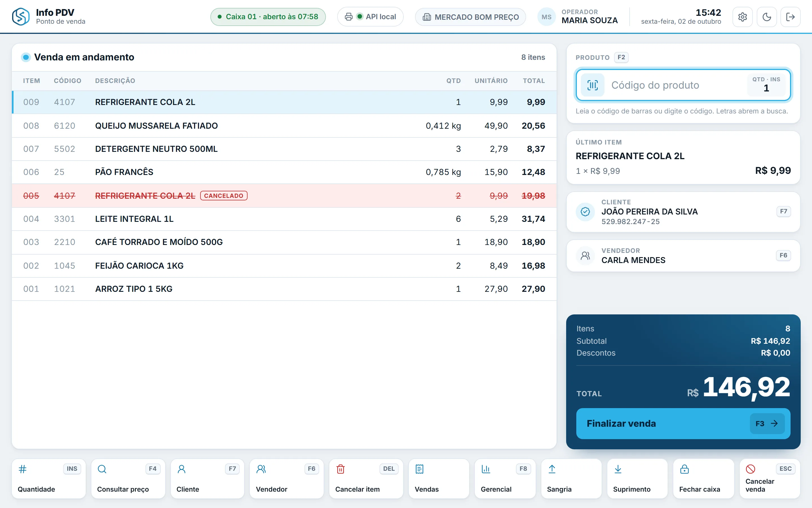
Task: Select the DETERGENTE NEUTRO 500ML row
Action: [284, 149]
